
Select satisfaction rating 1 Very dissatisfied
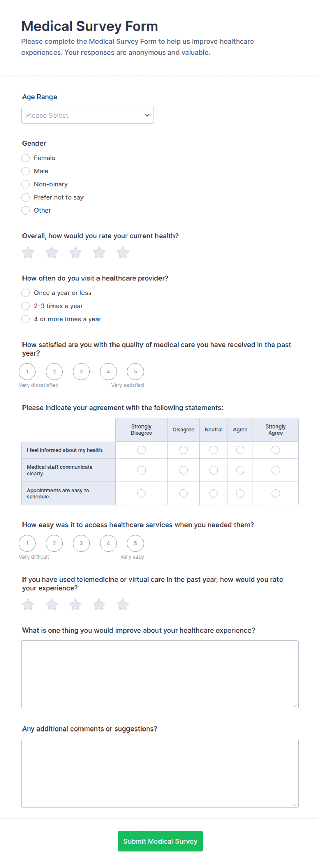(27, 372)
